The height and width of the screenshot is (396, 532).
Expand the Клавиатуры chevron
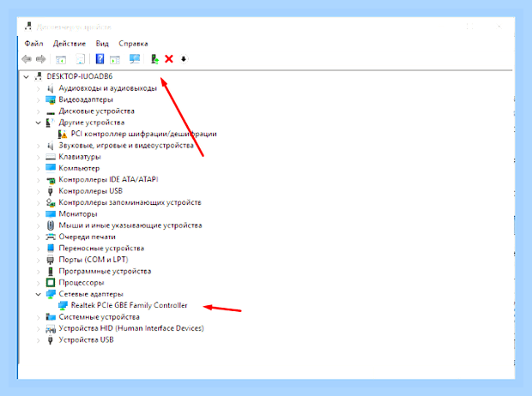[38, 158]
